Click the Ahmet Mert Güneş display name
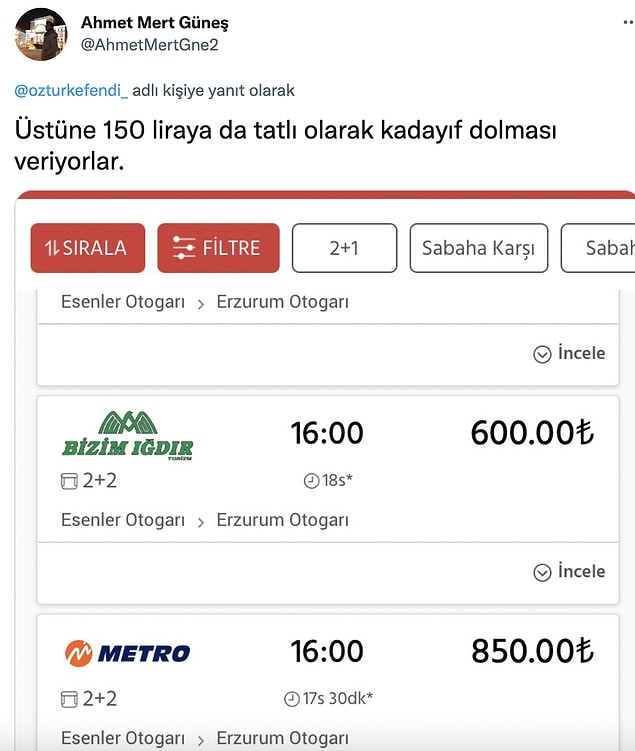Screen dimensions: 635x751 (x=154, y=23)
